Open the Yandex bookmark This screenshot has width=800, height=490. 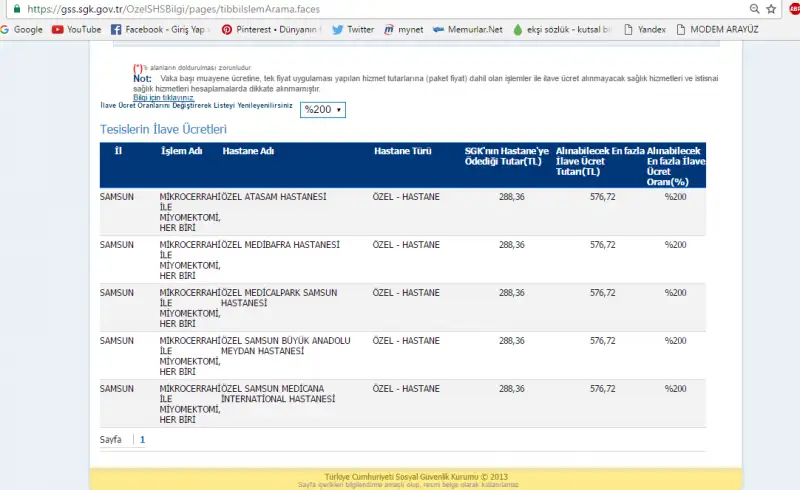tap(644, 30)
